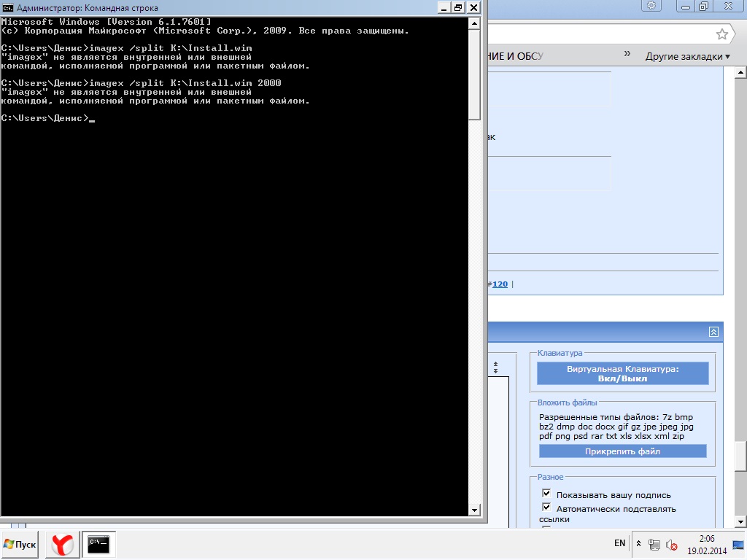Open the Пуск start menu
The height and width of the screenshot is (560, 747).
(20, 545)
